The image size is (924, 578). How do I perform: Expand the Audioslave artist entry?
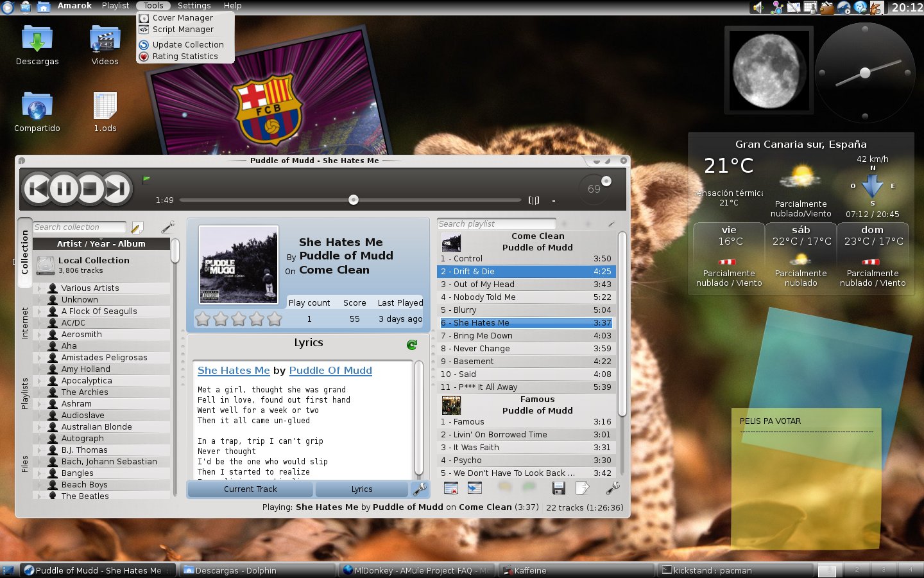tap(39, 416)
